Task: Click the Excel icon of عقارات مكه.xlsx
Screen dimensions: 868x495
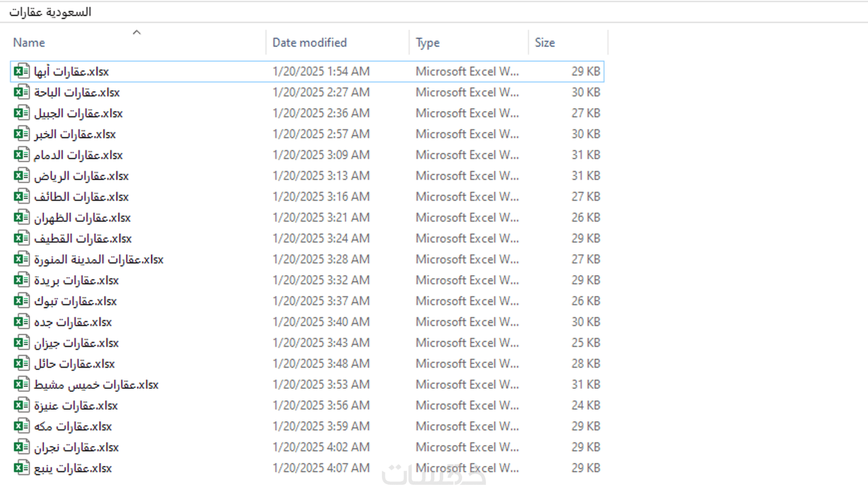Action: point(21,426)
